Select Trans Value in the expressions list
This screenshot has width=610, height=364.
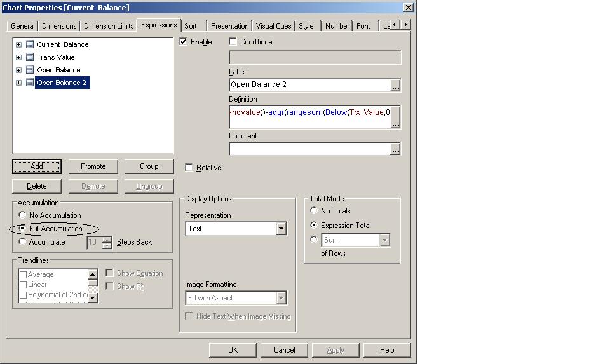(56, 57)
